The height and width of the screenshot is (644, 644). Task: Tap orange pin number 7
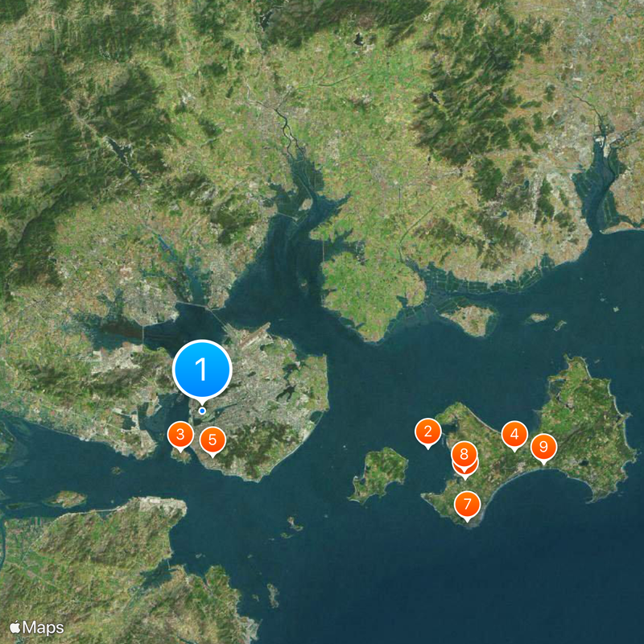[467, 505]
